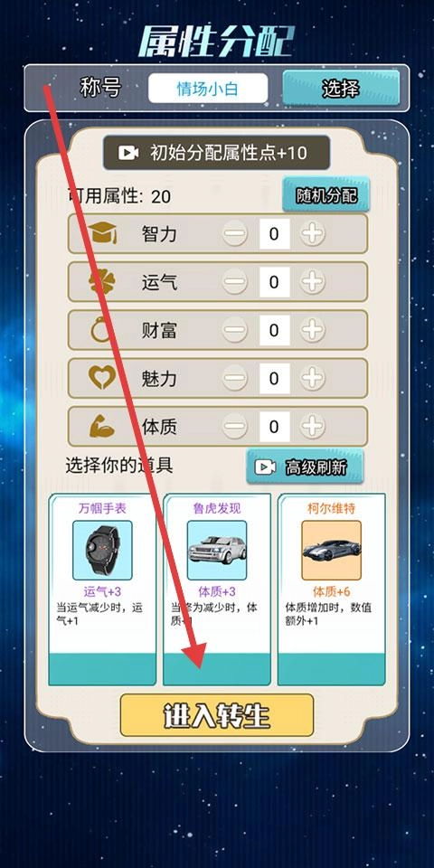Screen dimensions: 434x868
Task: Select the 柯尔维特 sports car card
Action: pyautogui.click(x=332, y=590)
